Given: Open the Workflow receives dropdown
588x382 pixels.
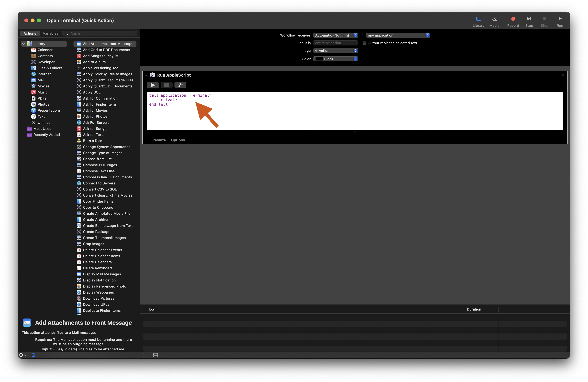Looking at the screenshot, I should [x=335, y=35].
